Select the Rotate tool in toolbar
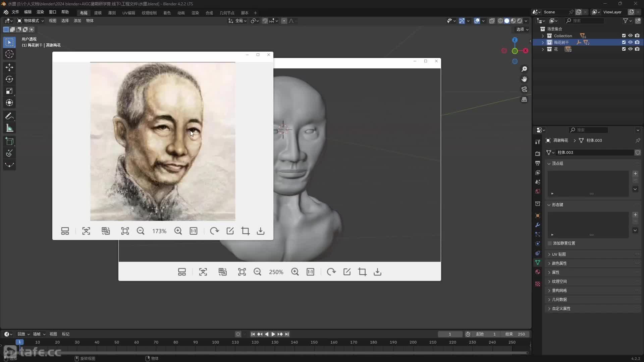Screen dimensions: 644x362 9,79
